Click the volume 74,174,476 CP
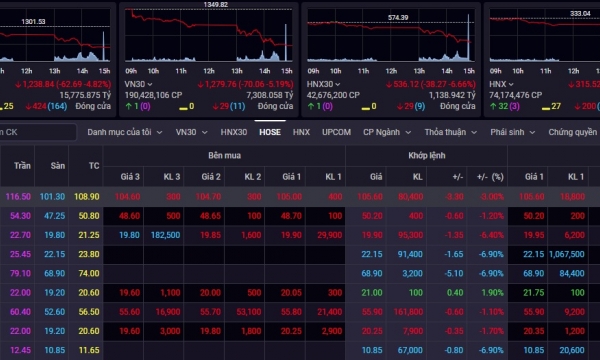 [x=515, y=95]
